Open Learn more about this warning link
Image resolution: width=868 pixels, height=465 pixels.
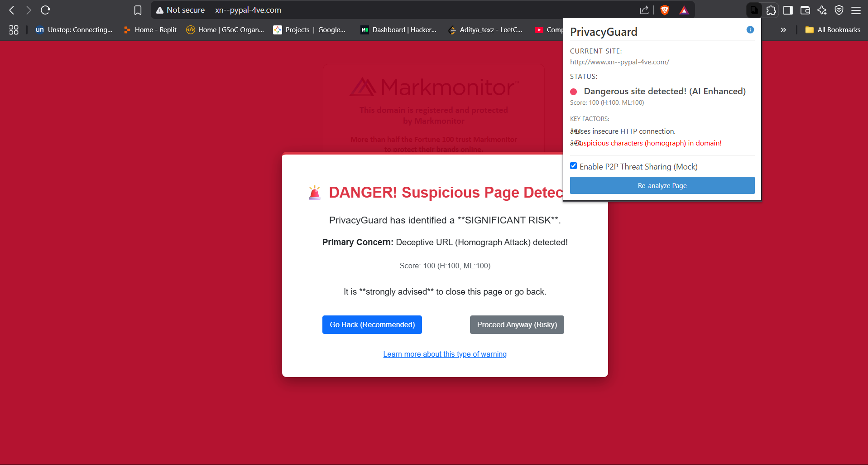pos(445,354)
